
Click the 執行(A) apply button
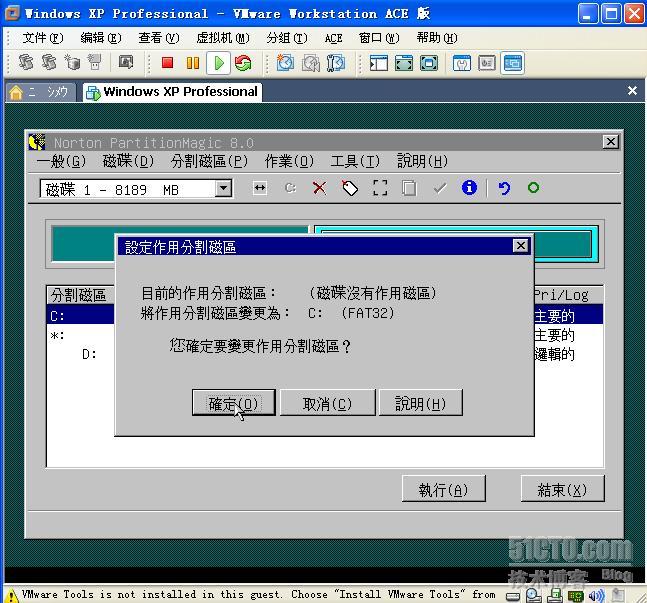coord(444,489)
